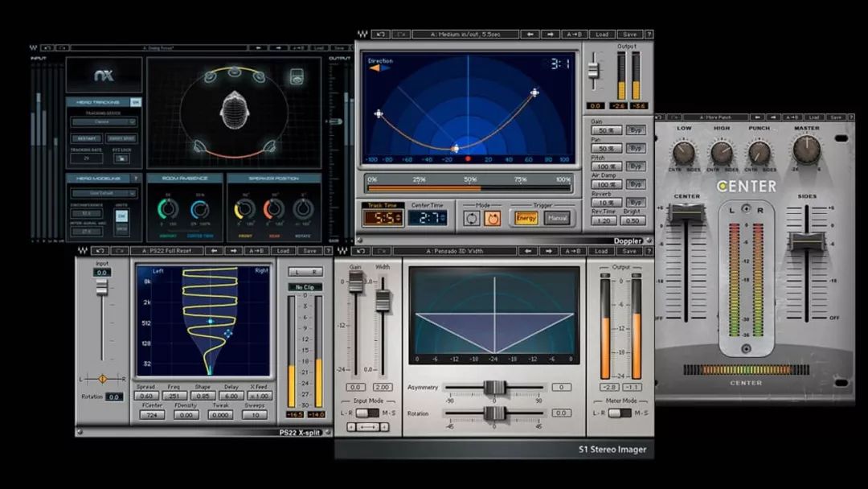868x489 pixels.
Task: Click the Asymmetry slider handle in S1 Imager
Action: [494, 388]
